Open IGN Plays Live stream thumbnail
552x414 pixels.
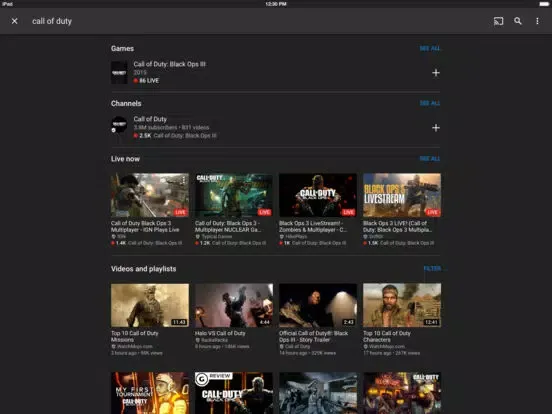coord(150,195)
